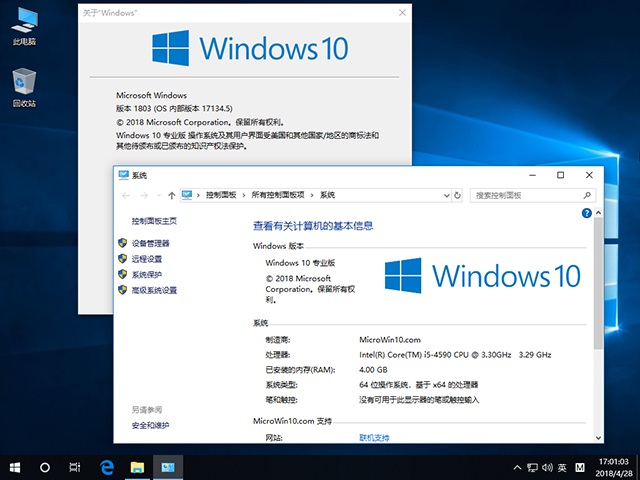This screenshot has height=480, width=640.
Task: Refresh the System window address bar
Action: pos(458,196)
